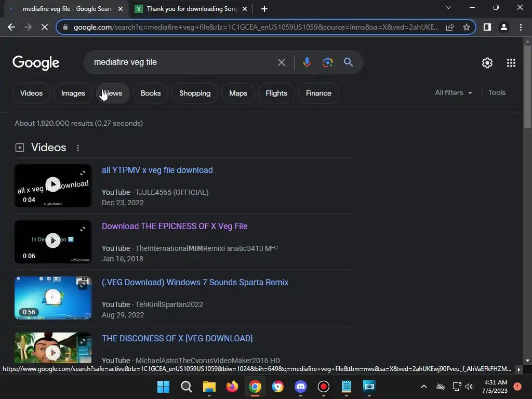Filter results by Images
Viewport: 532px width, 399px height.
pyautogui.click(x=73, y=93)
